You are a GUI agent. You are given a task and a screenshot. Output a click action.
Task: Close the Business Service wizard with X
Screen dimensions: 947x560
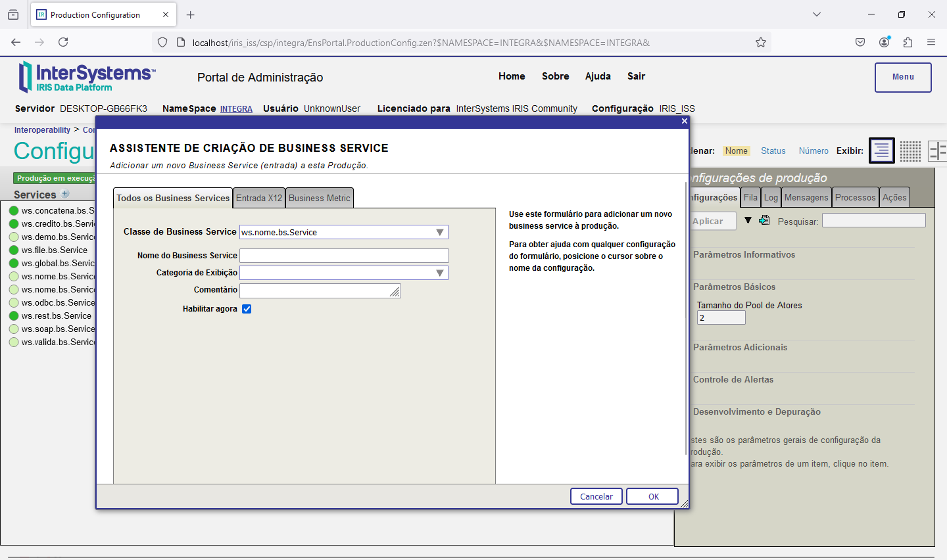[x=684, y=121]
